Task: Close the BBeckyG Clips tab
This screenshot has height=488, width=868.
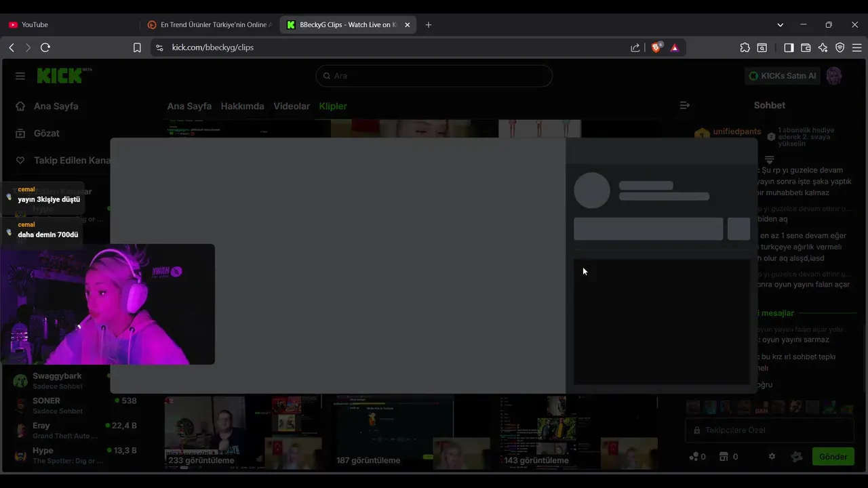Action: click(x=407, y=24)
